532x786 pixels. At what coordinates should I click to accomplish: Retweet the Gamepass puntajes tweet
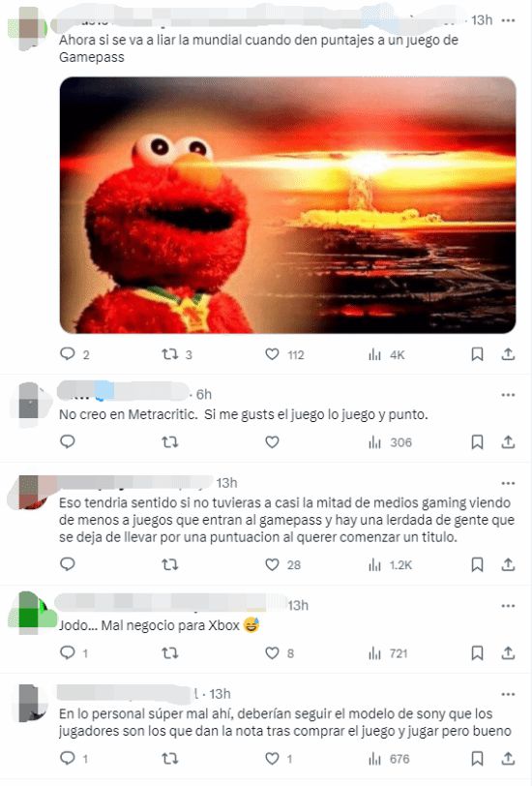(170, 354)
